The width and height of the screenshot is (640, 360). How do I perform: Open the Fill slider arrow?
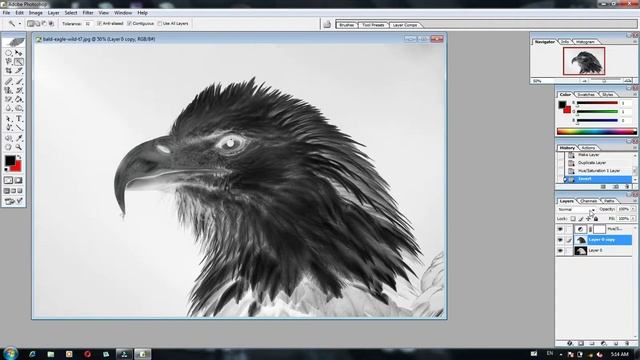633,219
